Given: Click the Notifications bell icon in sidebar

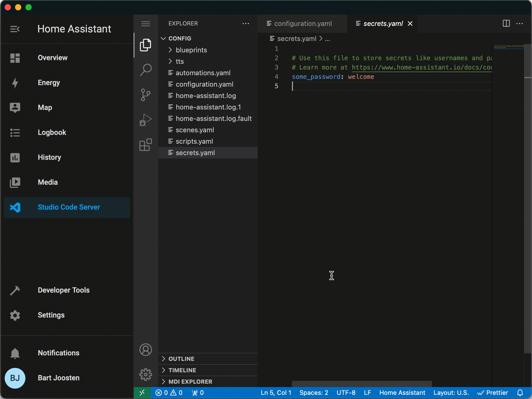Looking at the screenshot, I should [15, 353].
